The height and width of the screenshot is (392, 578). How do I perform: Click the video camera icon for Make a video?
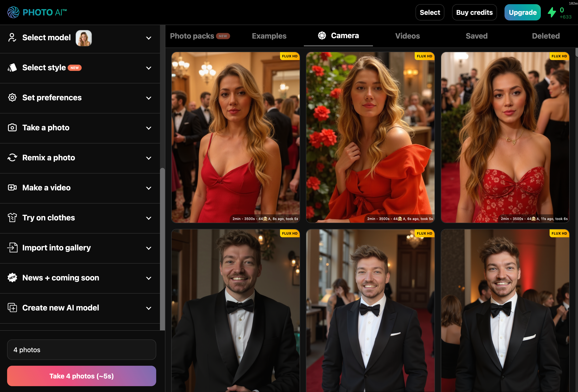(x=12, y=187)
